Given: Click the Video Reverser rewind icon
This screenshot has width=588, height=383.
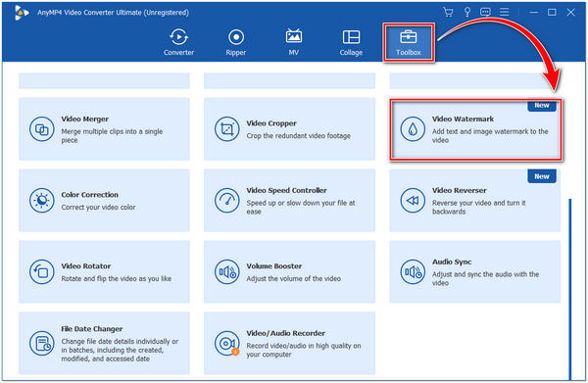Looking at the screenshot, I should pos(413,201).
